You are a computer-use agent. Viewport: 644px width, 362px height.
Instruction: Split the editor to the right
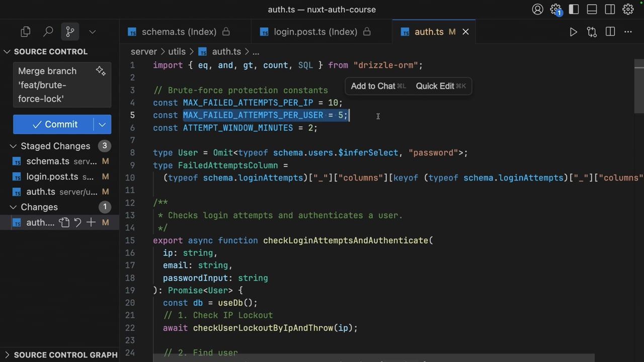pyautogui.click(x=610, y=32)
